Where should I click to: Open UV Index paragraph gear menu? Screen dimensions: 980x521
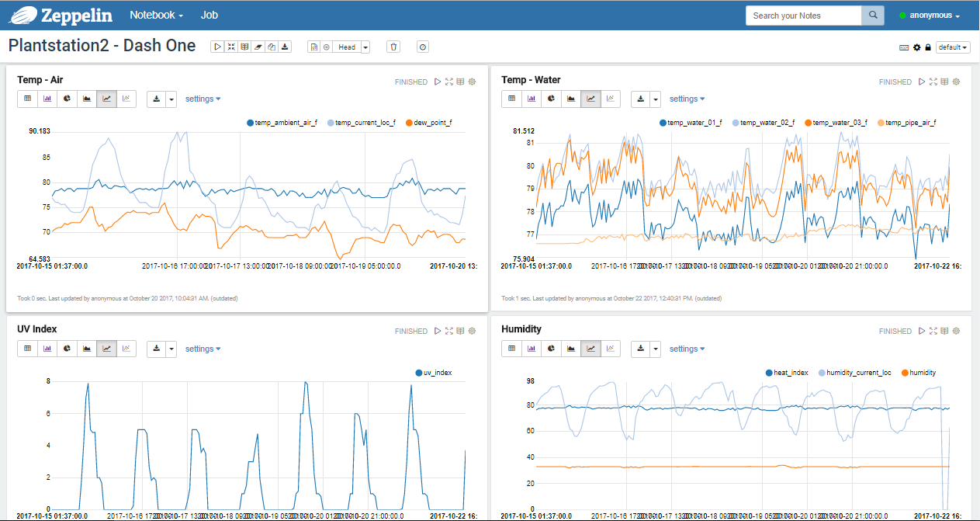point(472,331)
